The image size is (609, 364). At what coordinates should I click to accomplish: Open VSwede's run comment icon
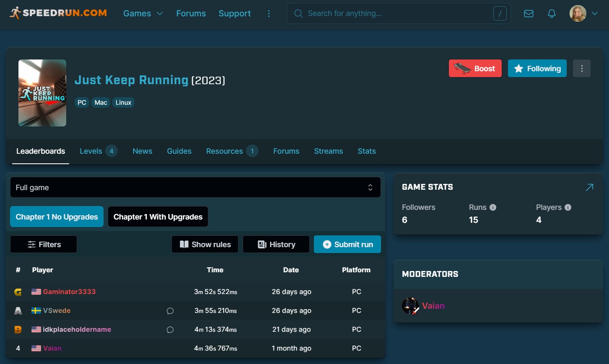coord(170,311)
